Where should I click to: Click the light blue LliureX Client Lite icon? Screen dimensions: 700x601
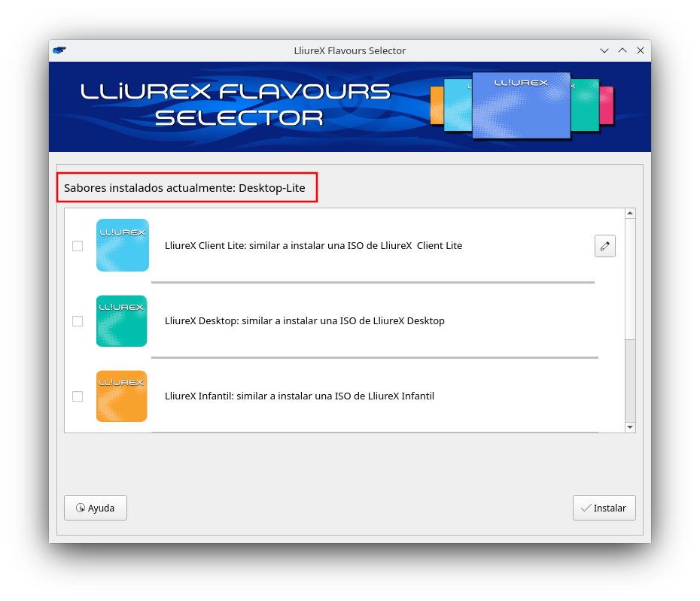tap(123, 245)
